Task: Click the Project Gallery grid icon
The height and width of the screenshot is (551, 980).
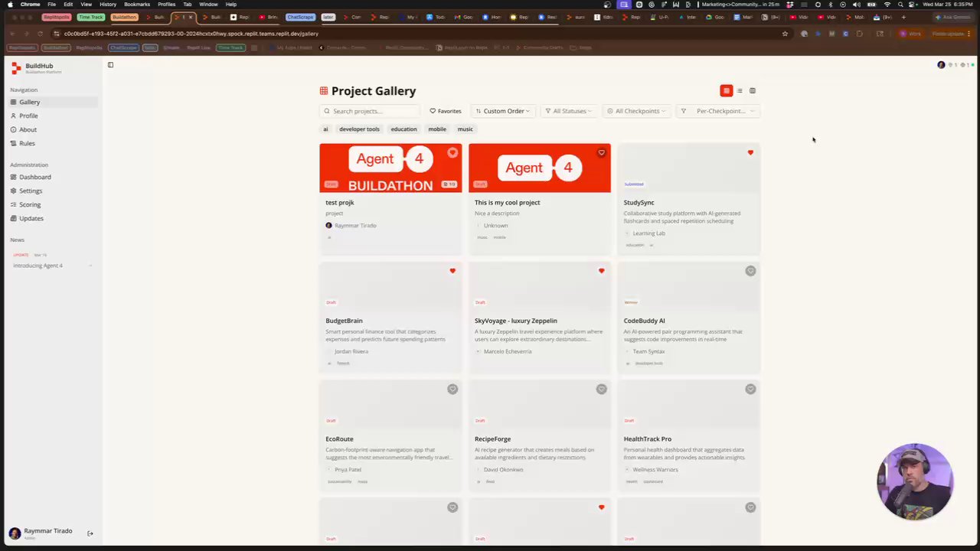Action: click(324, 91)
